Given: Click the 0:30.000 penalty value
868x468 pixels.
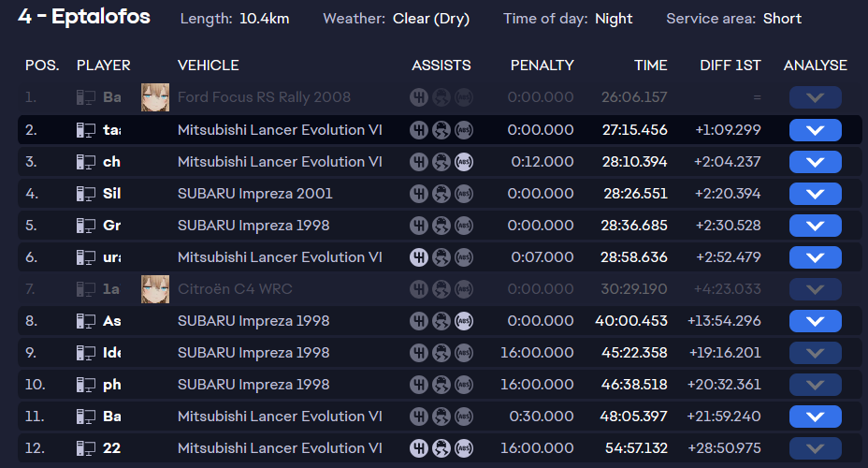Looking at the screenshot, I should tap(542, 417).
